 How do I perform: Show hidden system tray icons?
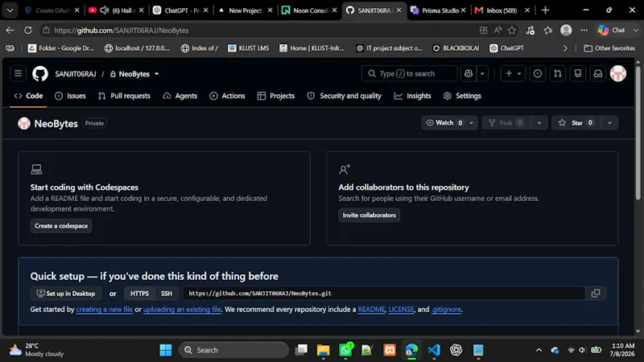(539, 350)
